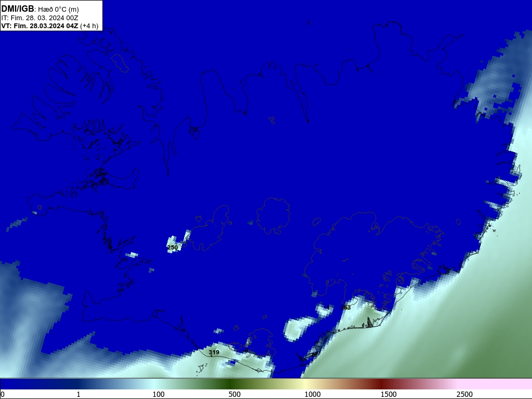The image size is (532, 399).
Task: Click the 500 label on the color bar
Action: (235, 394)
